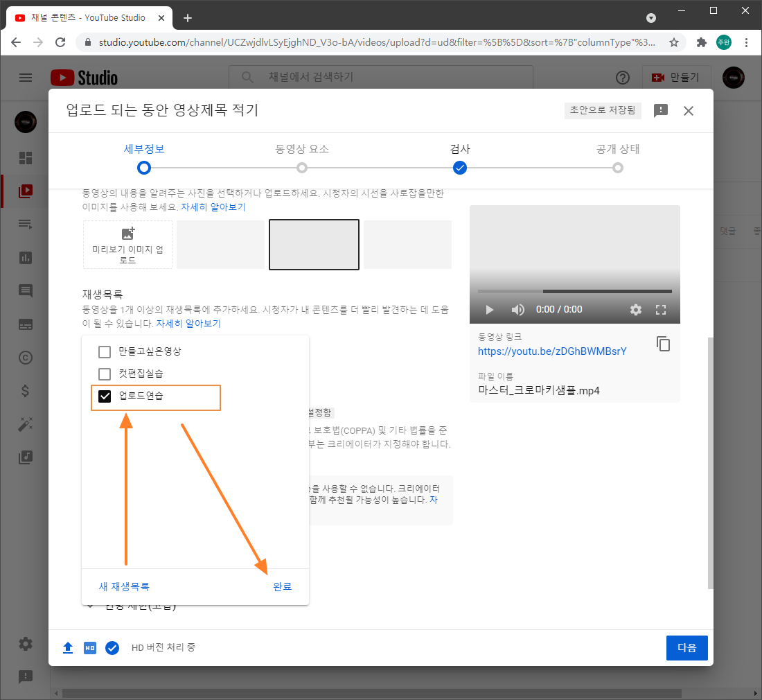Screen dimensions: 762x700
Task: Click the send feedback icon in the sidebar
Action: tap(25, 676)
